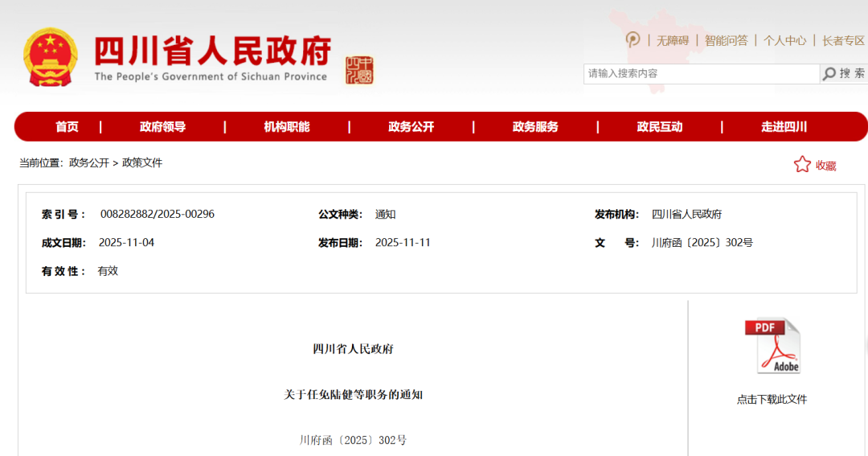This screenshot has width=868, height=456.
Task: Open the 政务服务 menu
Action: 535,126
